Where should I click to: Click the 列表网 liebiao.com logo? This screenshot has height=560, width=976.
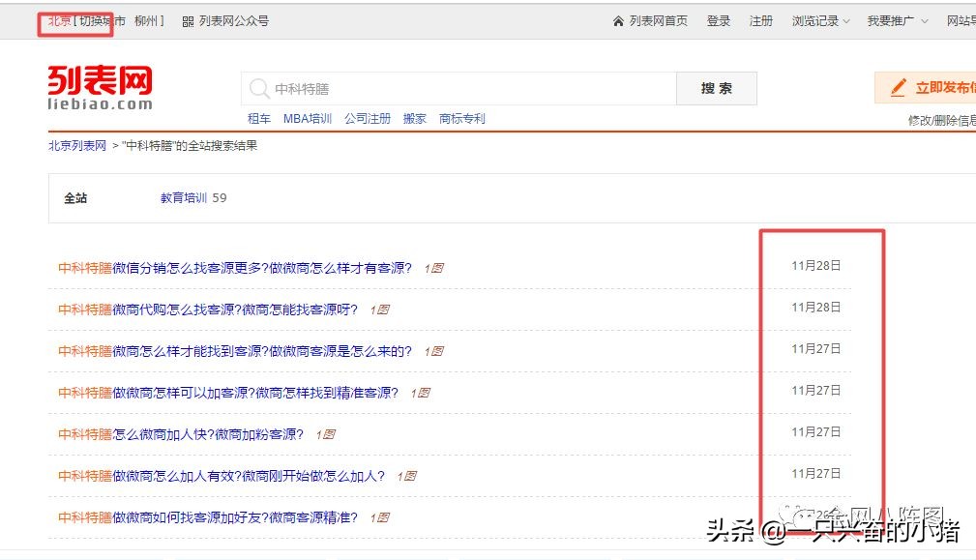click(101, 88)
